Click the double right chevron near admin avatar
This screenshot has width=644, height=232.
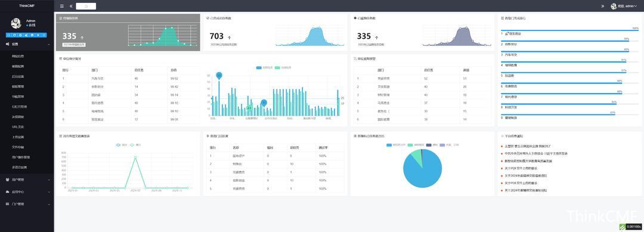602,6
